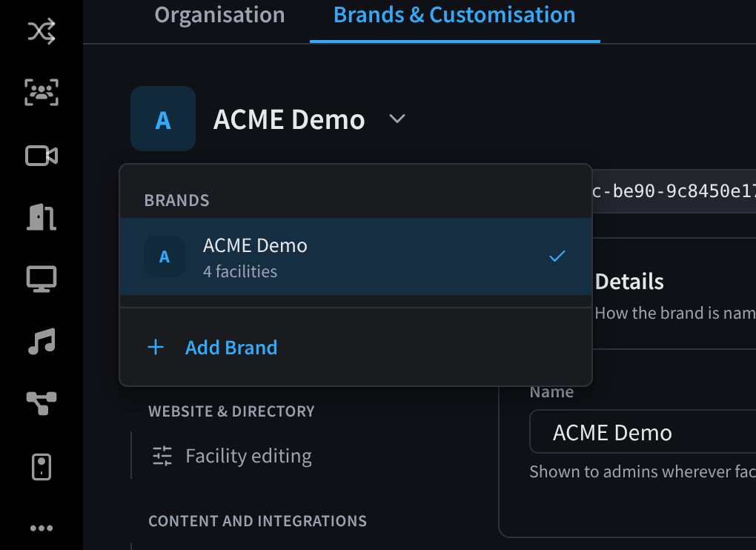The height and width of the screenshot is (550, 756).
Task: Click the "4 facilities" subtitle text
Action: tap(240, 272)
